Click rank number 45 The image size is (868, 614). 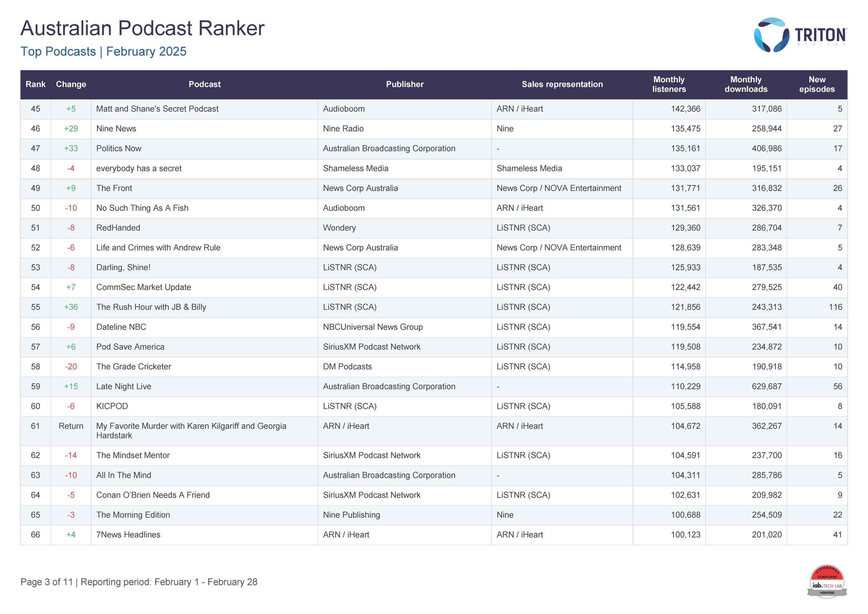pos(36,109)
